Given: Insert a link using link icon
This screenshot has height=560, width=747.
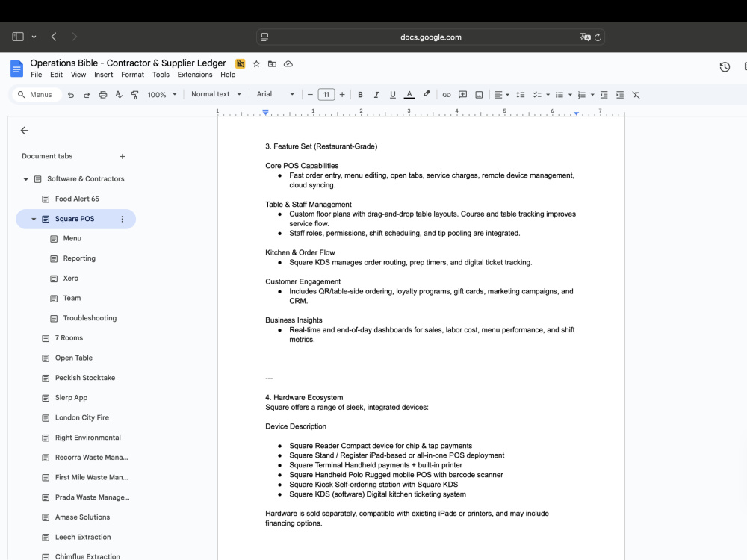Looking at the screenshot, I should tap(447, 95).
